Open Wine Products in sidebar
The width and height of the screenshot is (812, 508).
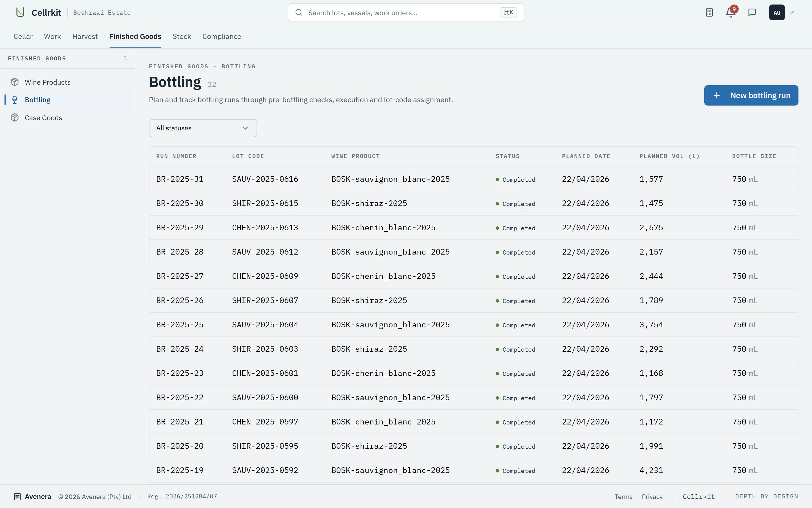tap(68, 82)
